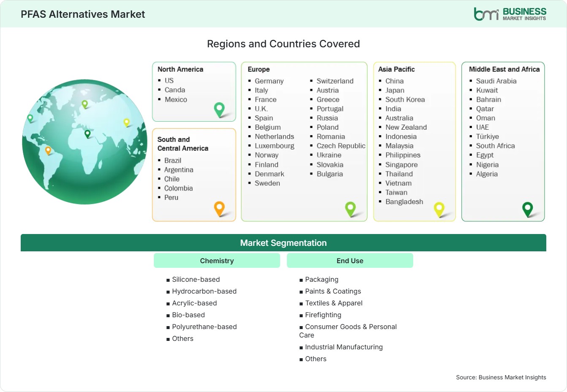Click 'Luxembourg' in Europe list
Screen dimensions: 567x392
275,146
